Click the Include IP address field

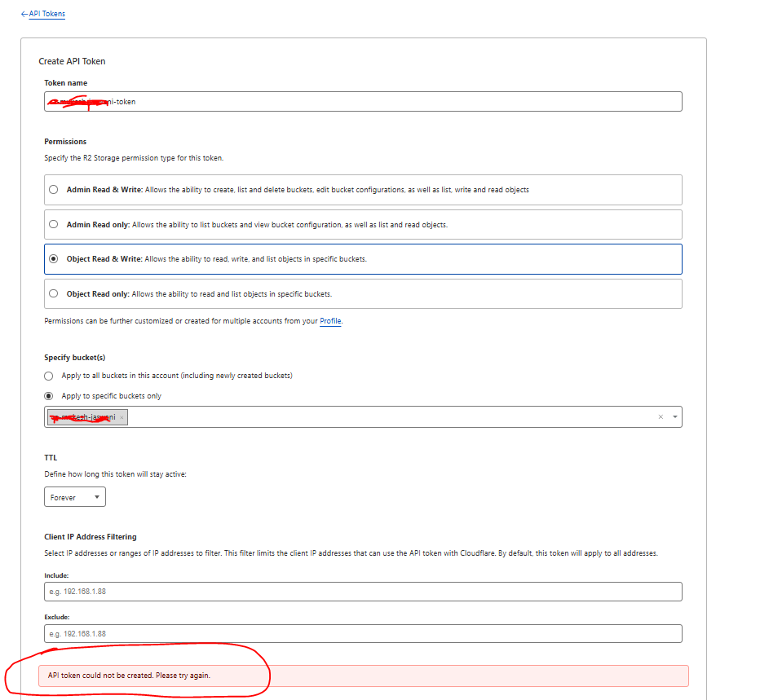click(x=363, y=592)
